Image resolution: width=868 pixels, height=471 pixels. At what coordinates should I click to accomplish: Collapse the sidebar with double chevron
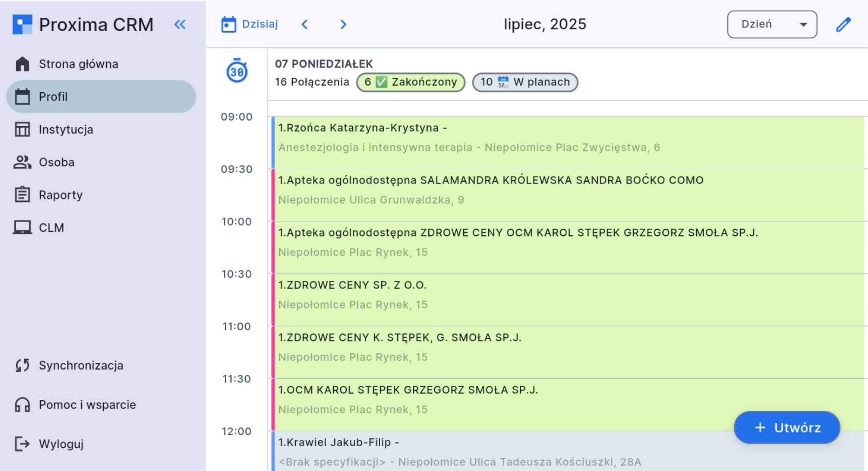pyautogui.click(x=180, y=25)
